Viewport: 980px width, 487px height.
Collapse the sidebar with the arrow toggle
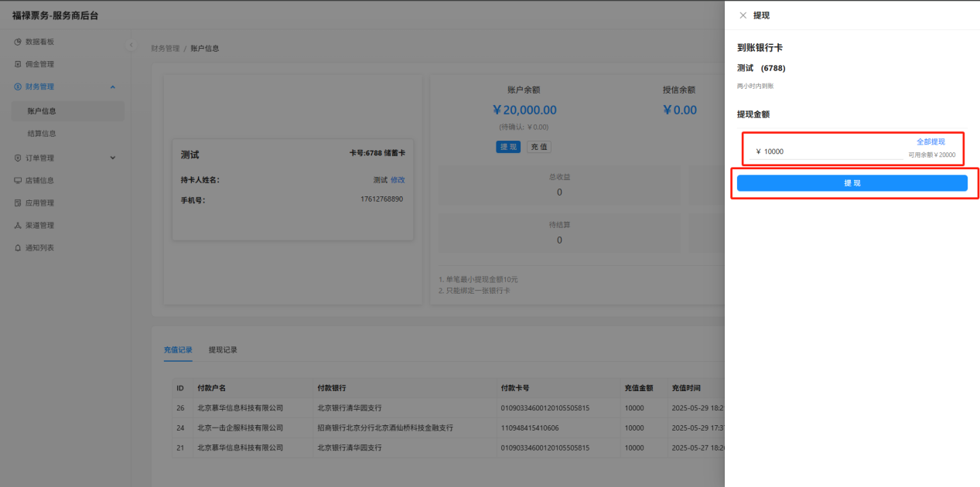[131, 45]
